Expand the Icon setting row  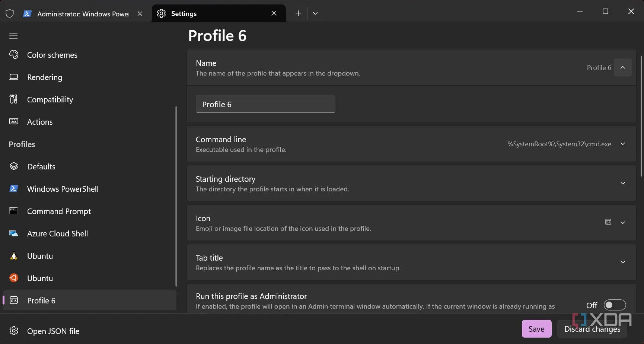tap(622, 223)
